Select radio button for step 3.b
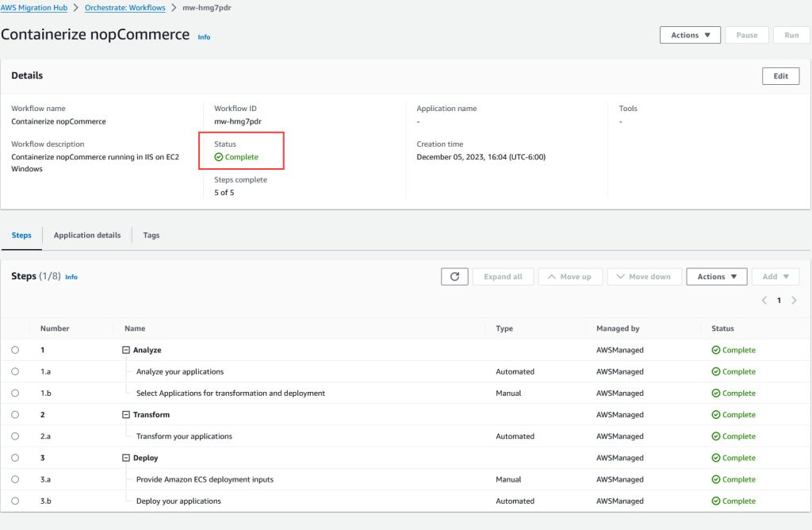The width and height of the screenshot is (812, 530). point(15,501)
